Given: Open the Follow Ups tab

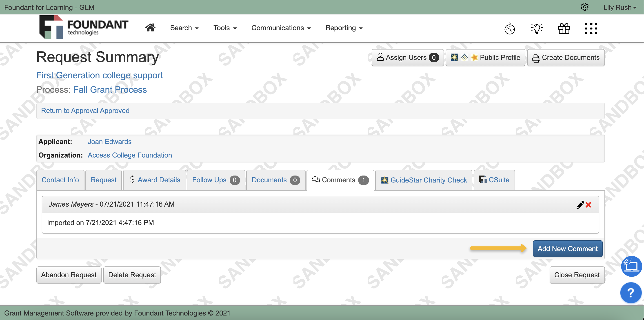Looking at the screenshot, I should click(x=216, y=180).
